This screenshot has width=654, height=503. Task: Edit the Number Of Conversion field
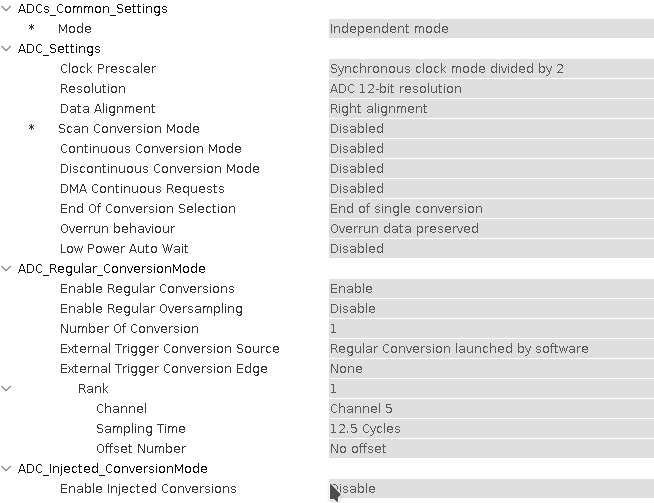click(490, 329)
